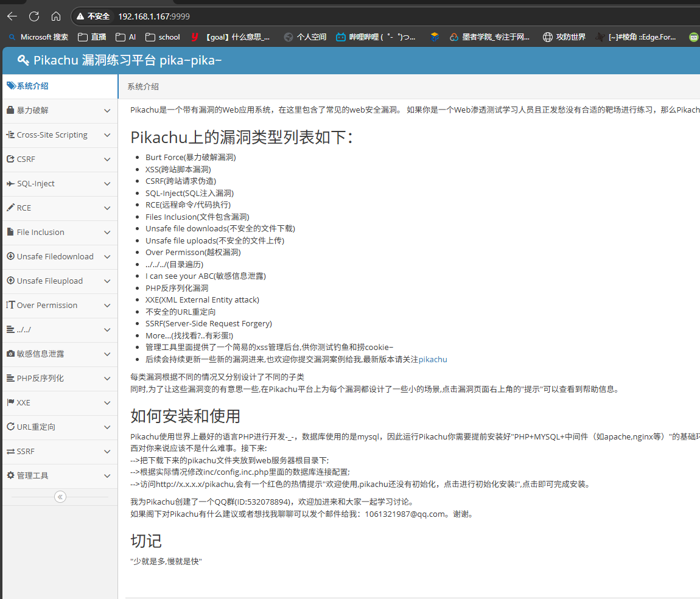This screenshot has height=599, width=700.
Task: Click the XXE flag icon
Action: point(10,402)
